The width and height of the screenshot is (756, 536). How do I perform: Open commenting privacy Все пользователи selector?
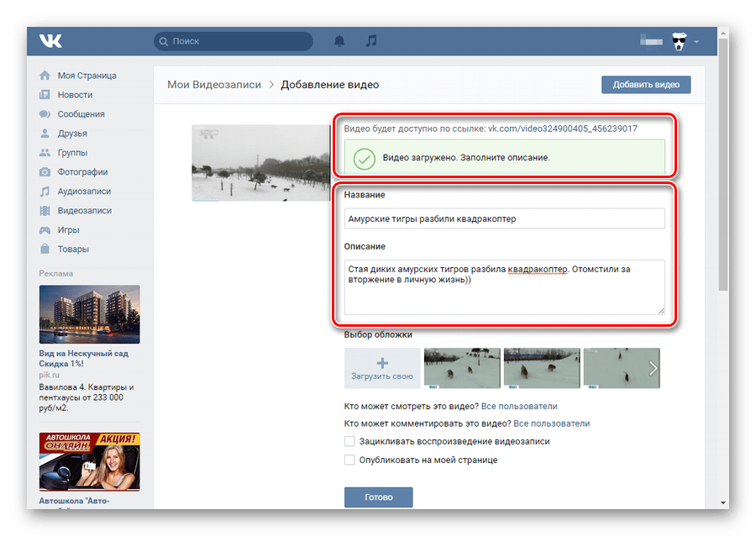tap(552, 423)
